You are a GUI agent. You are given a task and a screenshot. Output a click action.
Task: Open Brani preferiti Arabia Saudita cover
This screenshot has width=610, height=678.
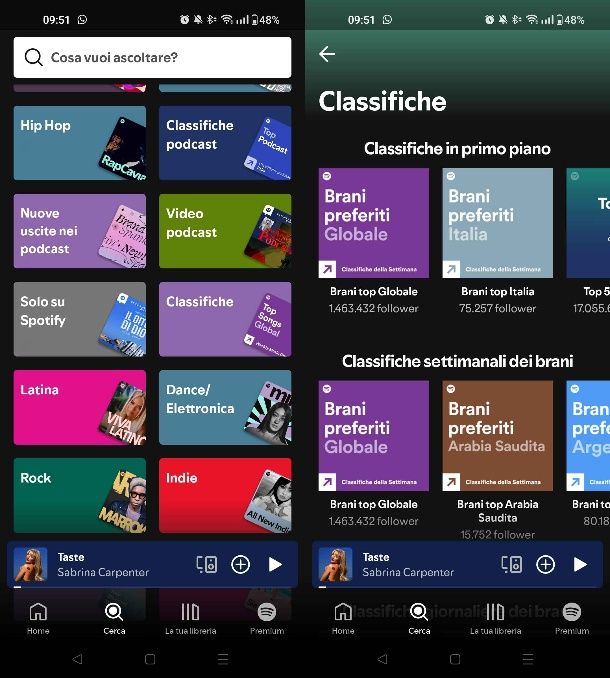pos(498,436)
